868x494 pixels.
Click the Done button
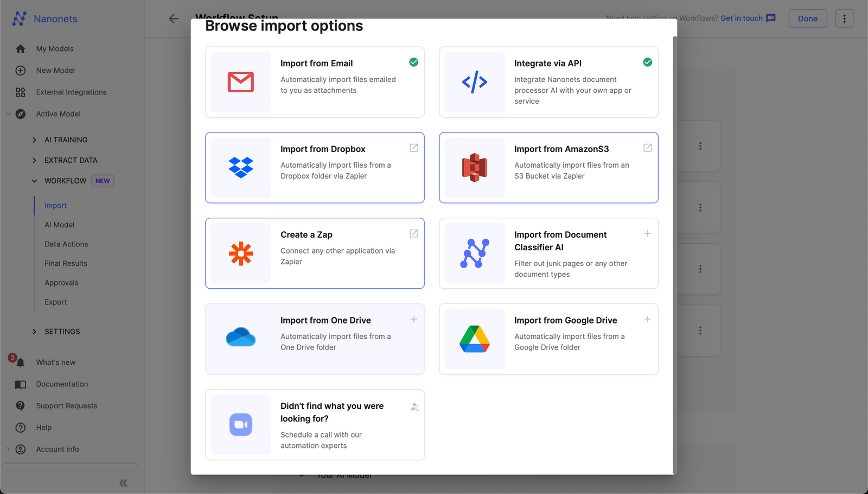807,18
